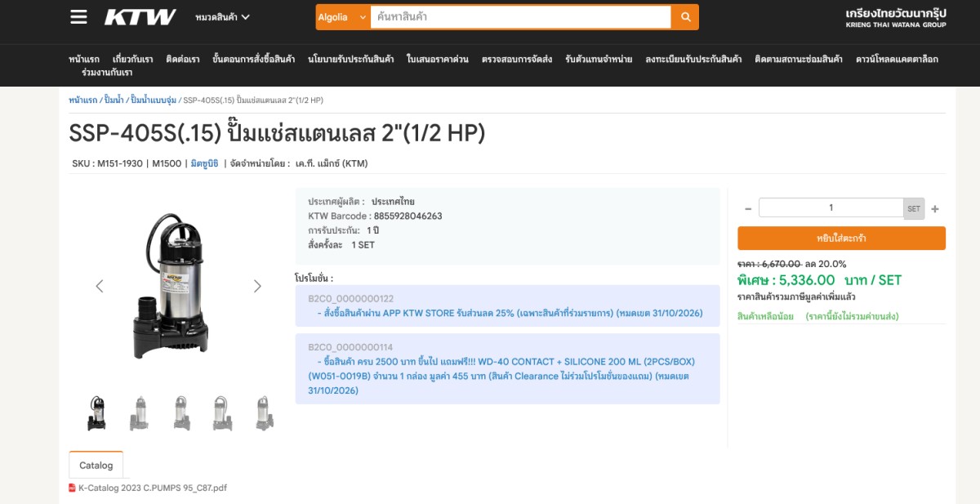
Task: Open the มิตซูบิชิ brand link
Action: click(x=204, y=163)
